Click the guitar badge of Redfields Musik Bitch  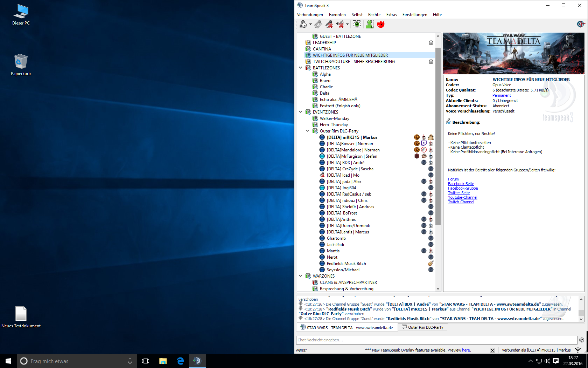pyautogui.click(x=431, y=263)
